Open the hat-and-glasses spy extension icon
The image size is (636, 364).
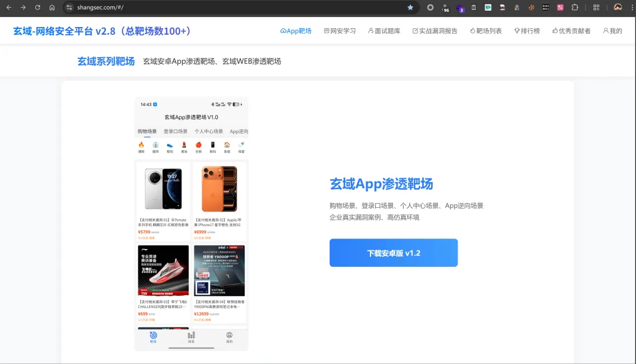(x=502, y=7)
